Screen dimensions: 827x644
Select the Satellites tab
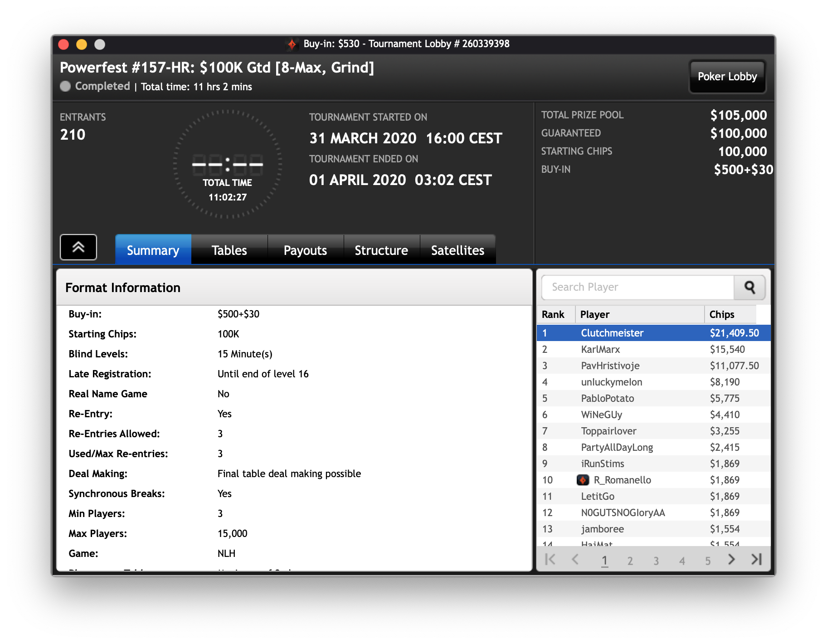click(457, 250)
